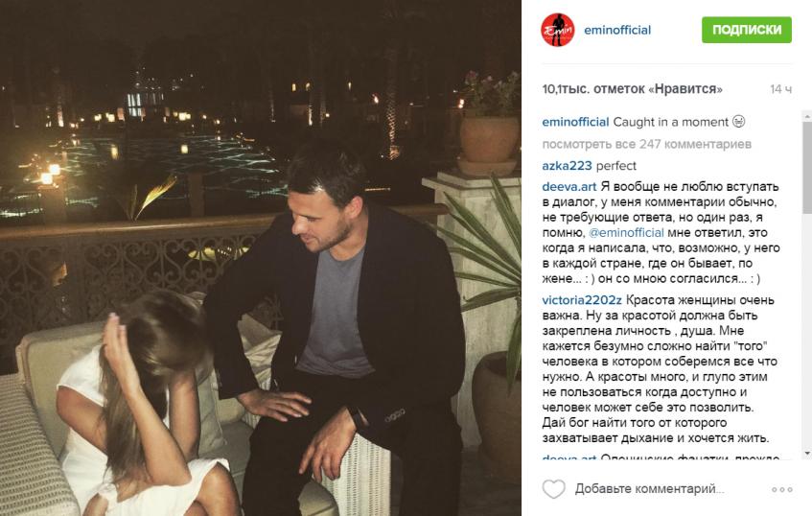Click the eminofficial profile avatar

coord(558,30)
